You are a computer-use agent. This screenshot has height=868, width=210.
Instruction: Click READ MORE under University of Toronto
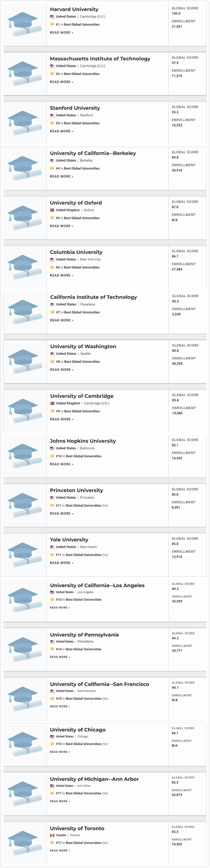60,850
